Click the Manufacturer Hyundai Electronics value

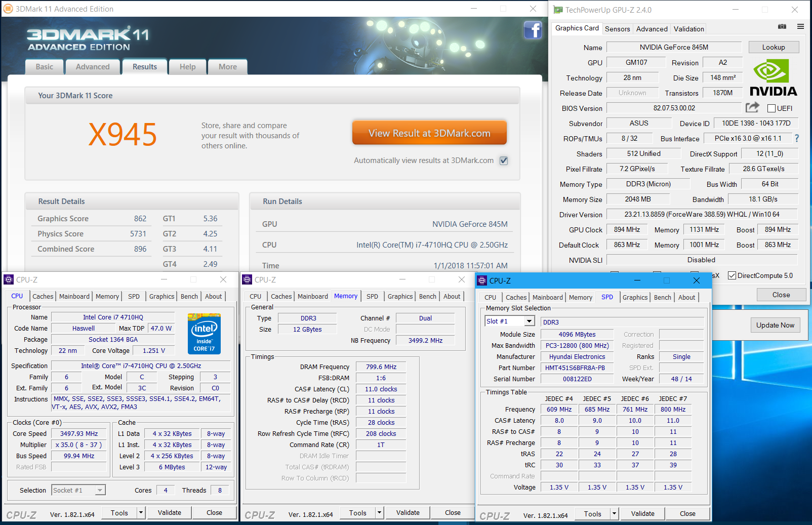coord(577,357)
